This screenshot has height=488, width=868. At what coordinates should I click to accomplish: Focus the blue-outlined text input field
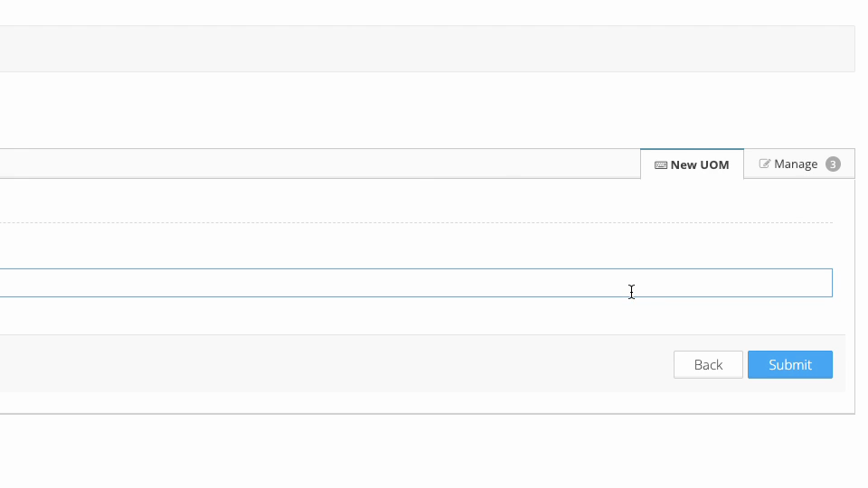pos(416,283)
